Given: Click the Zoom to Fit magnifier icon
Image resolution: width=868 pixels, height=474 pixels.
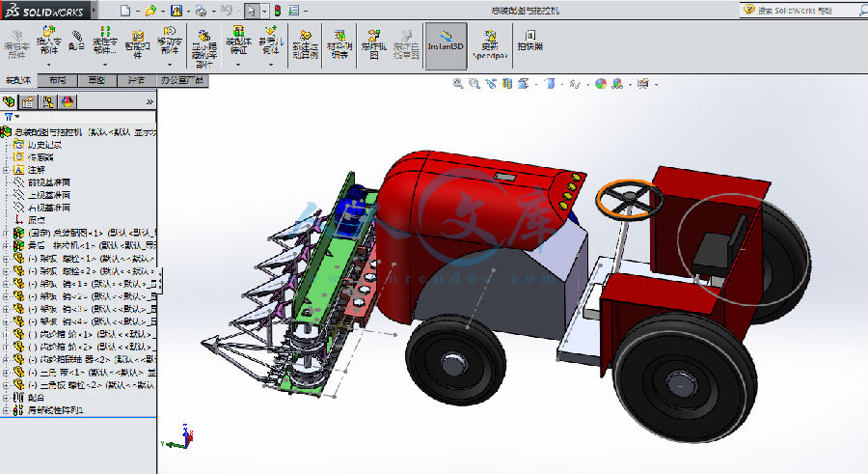Looking at the screenshot, I should [458, 84].
